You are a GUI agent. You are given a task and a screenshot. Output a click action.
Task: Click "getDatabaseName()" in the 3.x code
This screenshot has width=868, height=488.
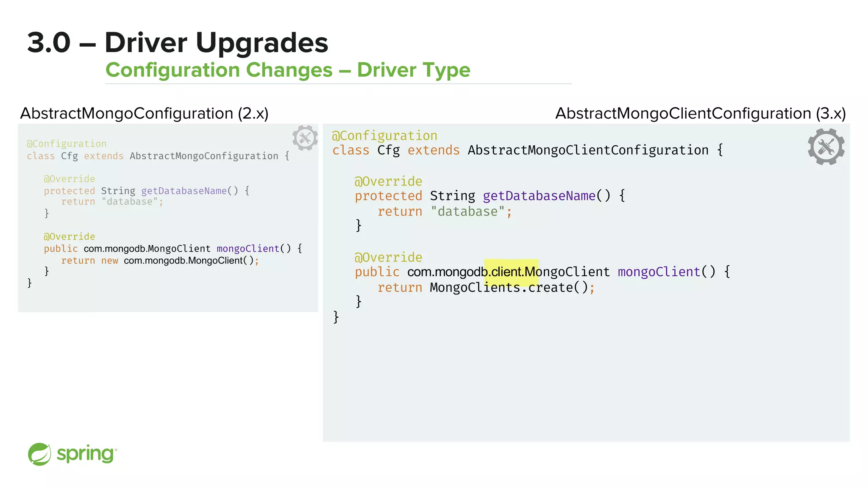(547, 196)
